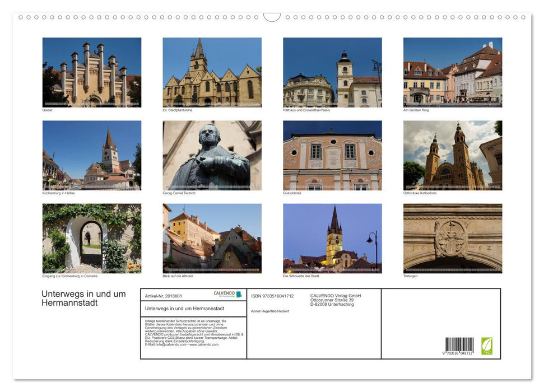Viewport: 544px width, 392px height.
Task: Expand the Anneli Hegerfeld-Reckert author line
Action: pyautogui.click(x=271, y=311)
